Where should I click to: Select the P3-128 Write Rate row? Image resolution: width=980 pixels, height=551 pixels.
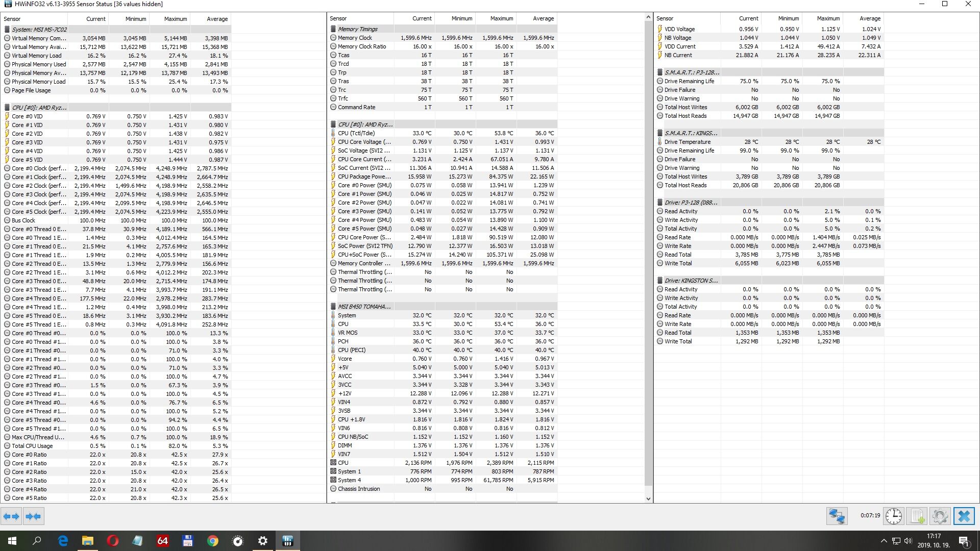coord(769,246)
